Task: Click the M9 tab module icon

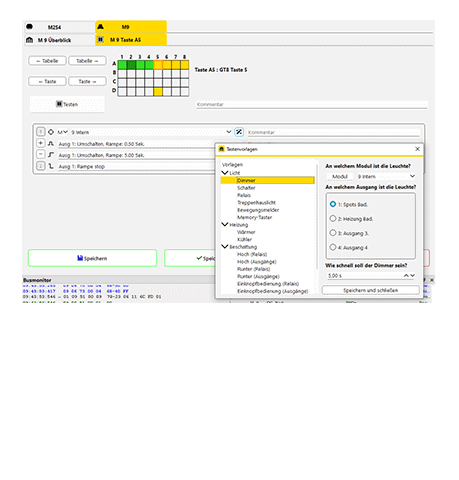Action: tap(100, 27)
